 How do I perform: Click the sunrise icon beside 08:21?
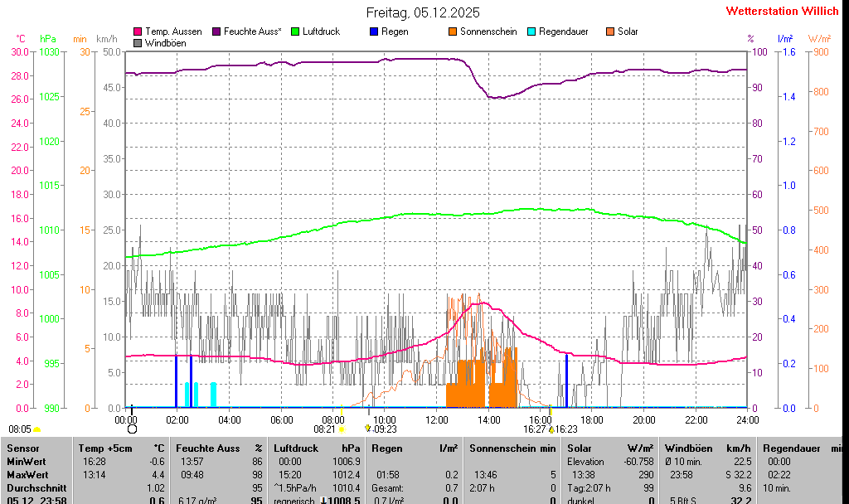pos(342,429)
